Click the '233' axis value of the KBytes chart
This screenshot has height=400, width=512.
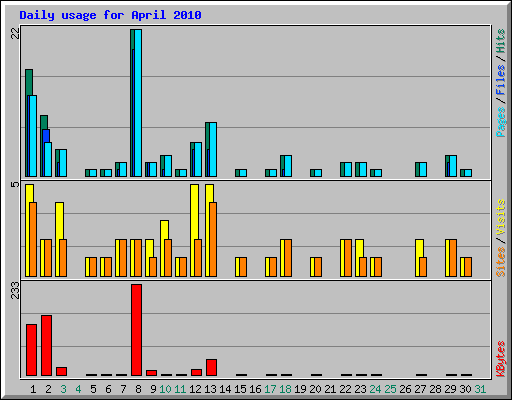coord(16,290)
